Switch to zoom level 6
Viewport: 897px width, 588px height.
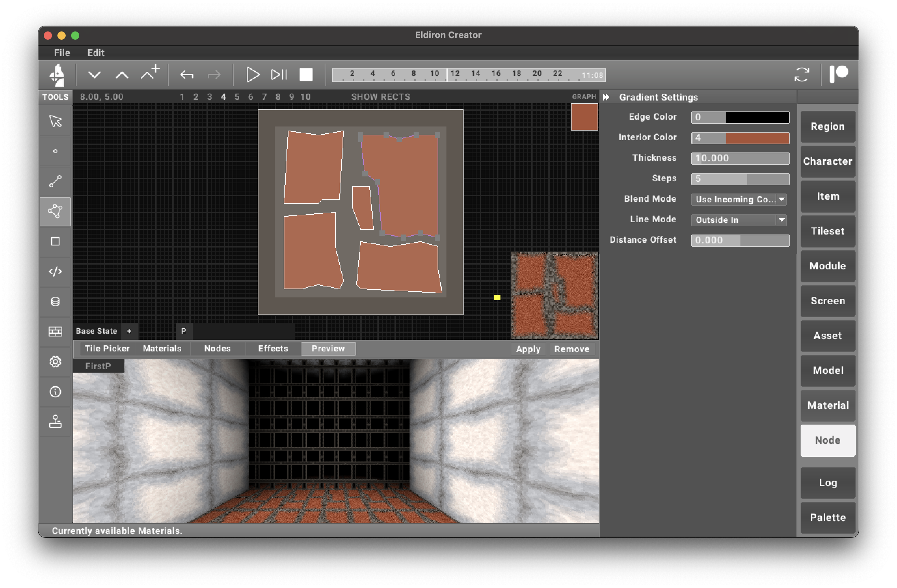point(251,97)
